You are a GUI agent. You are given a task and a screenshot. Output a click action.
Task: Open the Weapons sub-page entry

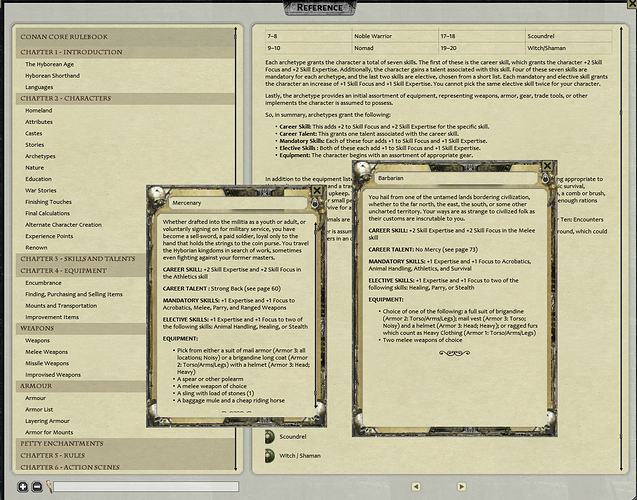tap(37, 340)
